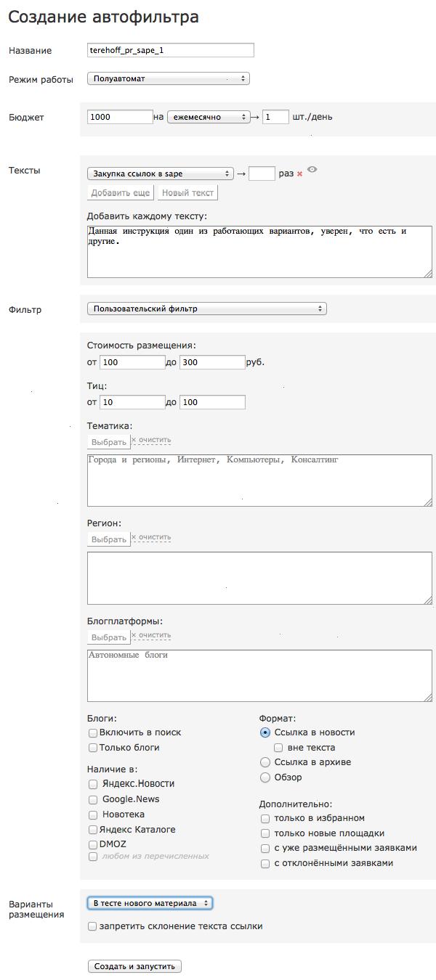The height and width of the screenshot is (980, 436).
Task: Click the Новый текст button
Action: (187, 192)
